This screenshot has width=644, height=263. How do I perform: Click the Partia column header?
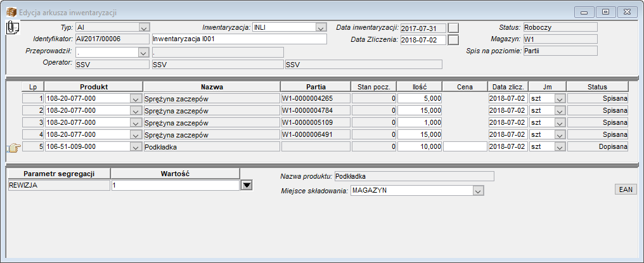click(316, 87)
